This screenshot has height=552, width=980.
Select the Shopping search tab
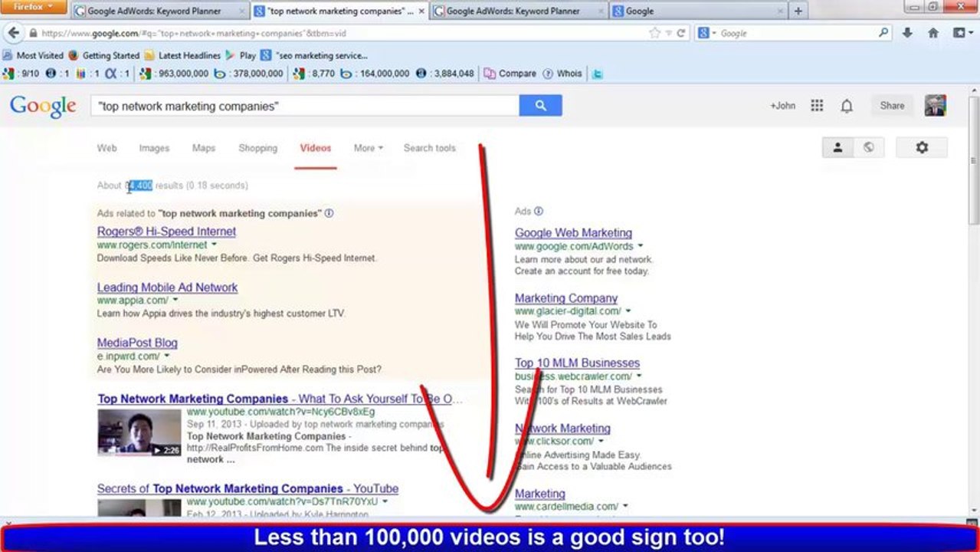click(257, 148)
